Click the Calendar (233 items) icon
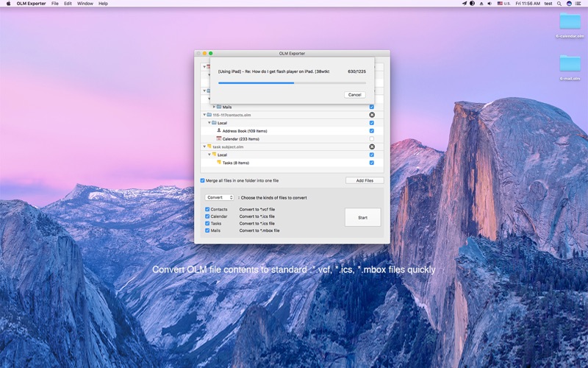 tap(219, 138)
